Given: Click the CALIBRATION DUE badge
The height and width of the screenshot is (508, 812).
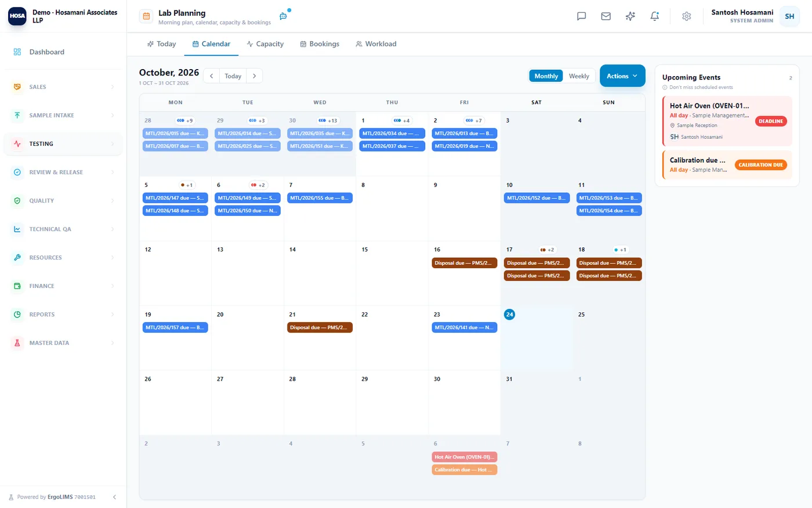Looking at the screenshot, I should [760, 165].
